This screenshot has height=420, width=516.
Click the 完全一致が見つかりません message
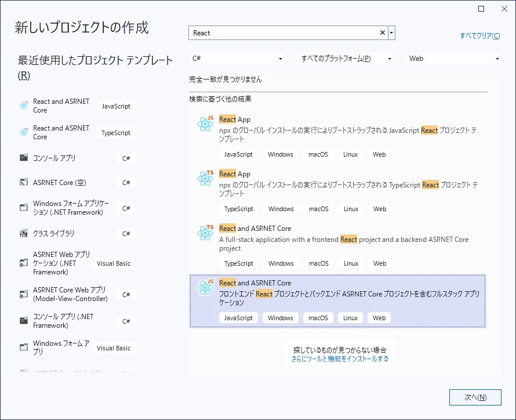tap(226, 79)
